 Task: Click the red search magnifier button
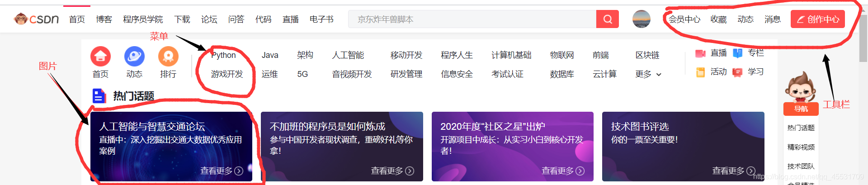[x=608, y=19]
